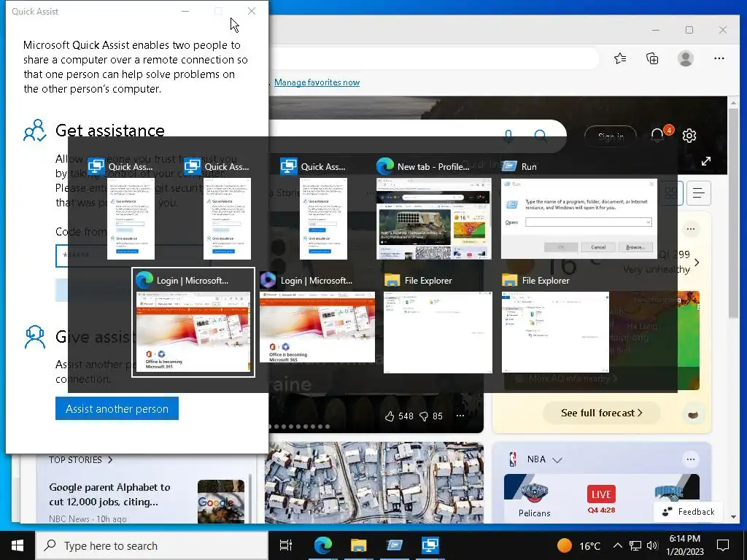Click Assist another person button
The width and height of the screenshot is (747, 560).
click(117, 408)
